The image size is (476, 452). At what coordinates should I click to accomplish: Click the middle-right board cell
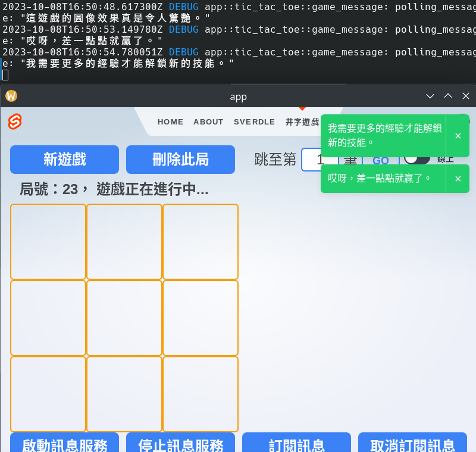(x=201, y=318)
